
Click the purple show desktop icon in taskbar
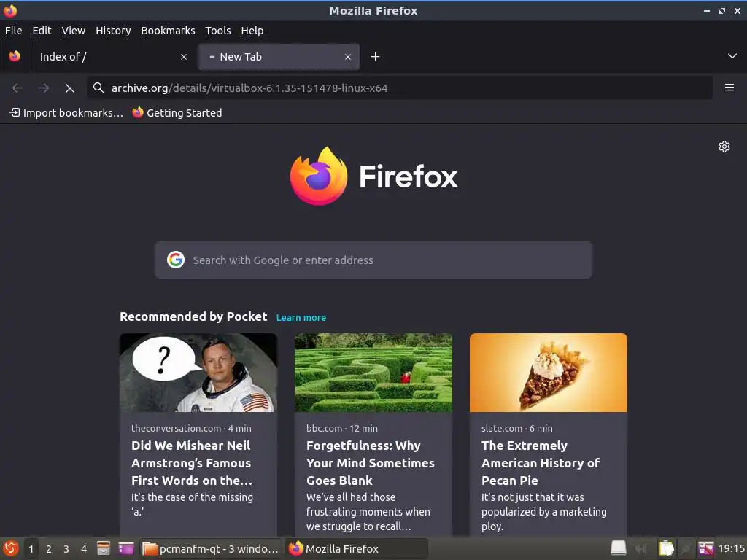126,548
